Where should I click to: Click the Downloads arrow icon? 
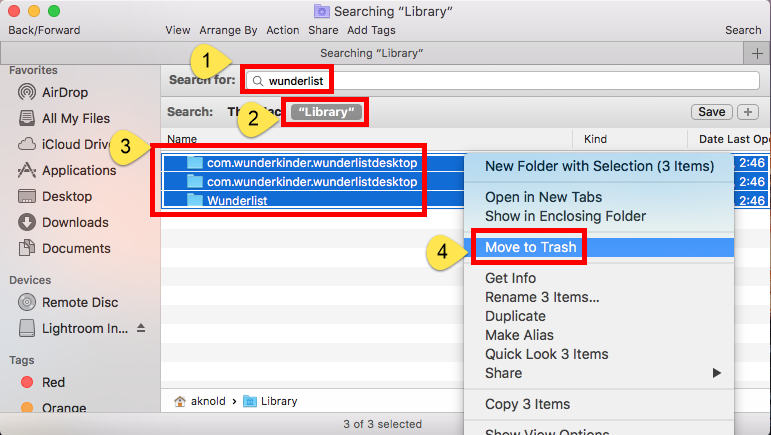[27, 222]
